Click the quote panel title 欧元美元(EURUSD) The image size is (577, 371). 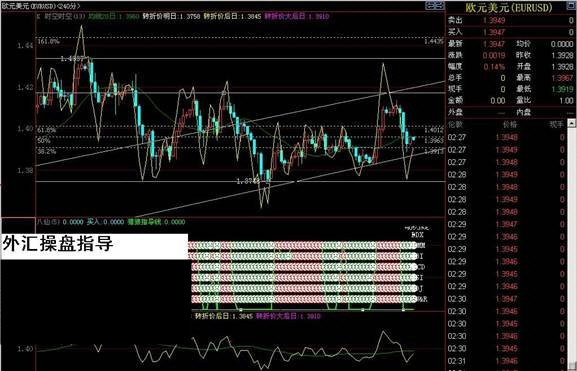tap(509, 7)
